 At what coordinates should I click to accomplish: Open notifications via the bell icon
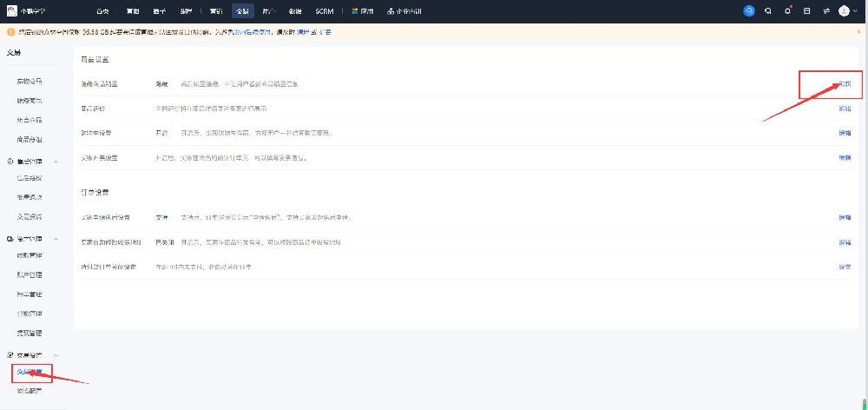tap(787, 11)
